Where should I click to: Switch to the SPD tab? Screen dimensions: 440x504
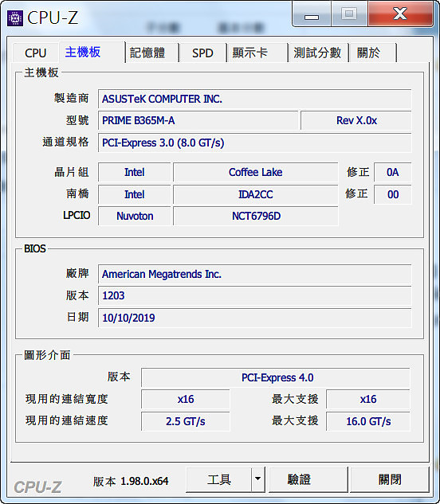coord(202,53)
